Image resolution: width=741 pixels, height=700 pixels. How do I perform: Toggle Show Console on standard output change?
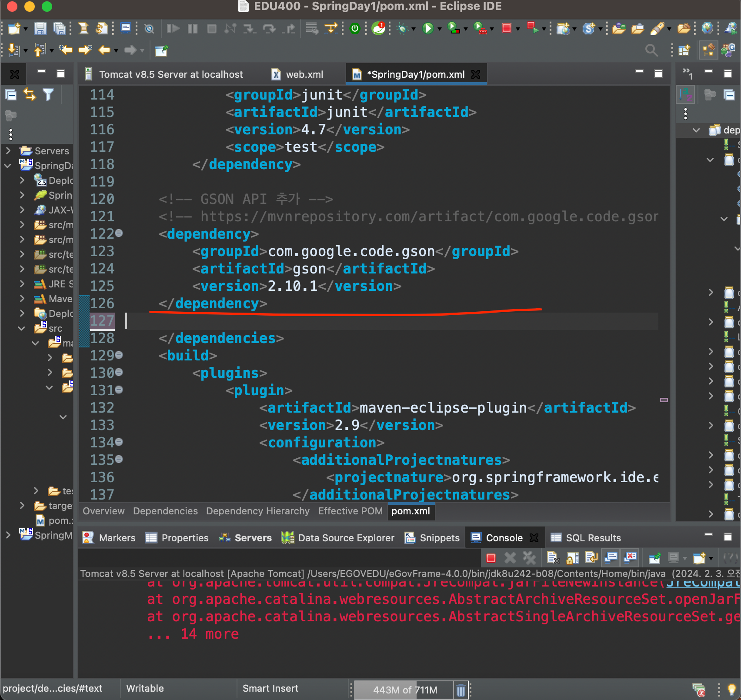click(x=611, y=558)
